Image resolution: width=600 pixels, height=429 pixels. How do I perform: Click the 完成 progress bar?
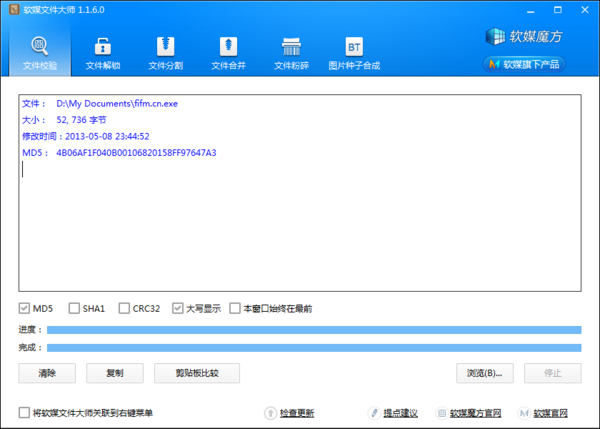point(314,347)
